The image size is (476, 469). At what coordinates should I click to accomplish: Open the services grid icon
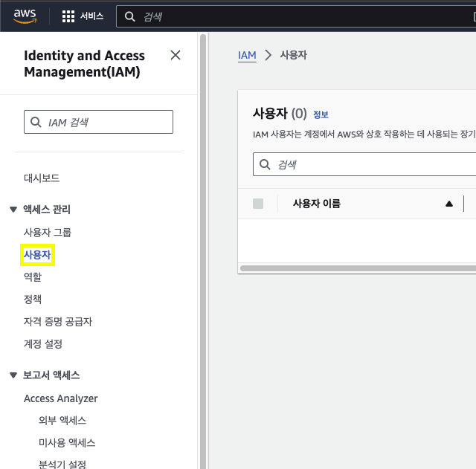tap(68, 16)
